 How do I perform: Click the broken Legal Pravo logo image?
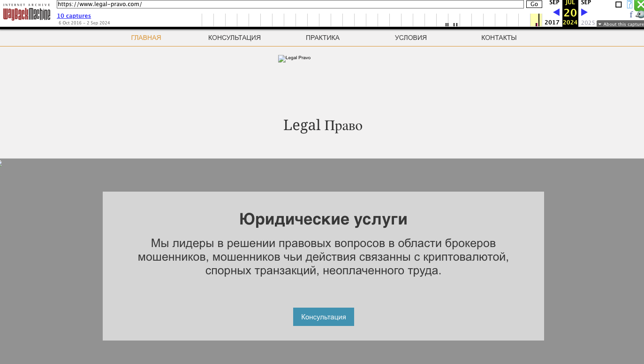tap(294, 58)
